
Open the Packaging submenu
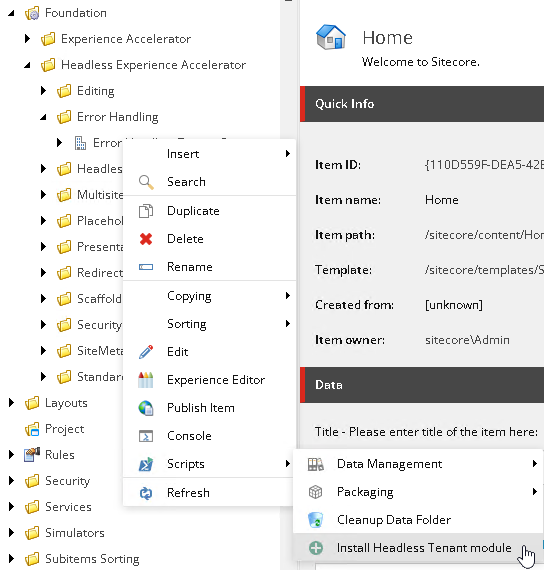(418, 492)
